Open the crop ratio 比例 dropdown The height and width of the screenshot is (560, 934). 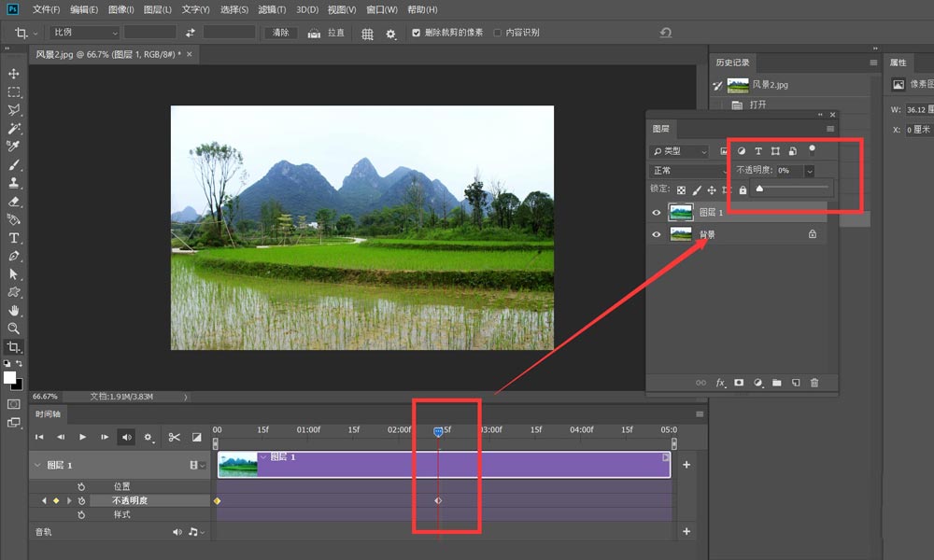pyautogui.click(x=84, y=33)
